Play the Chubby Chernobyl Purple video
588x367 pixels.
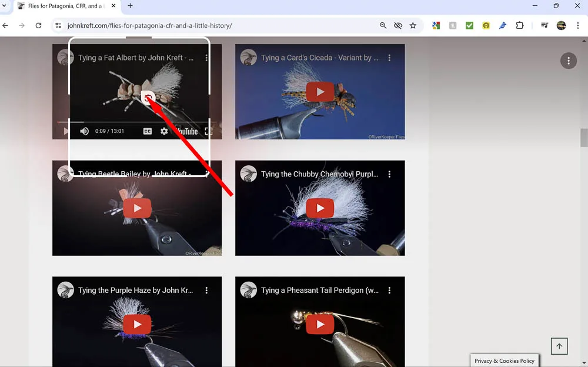[320, 208]
